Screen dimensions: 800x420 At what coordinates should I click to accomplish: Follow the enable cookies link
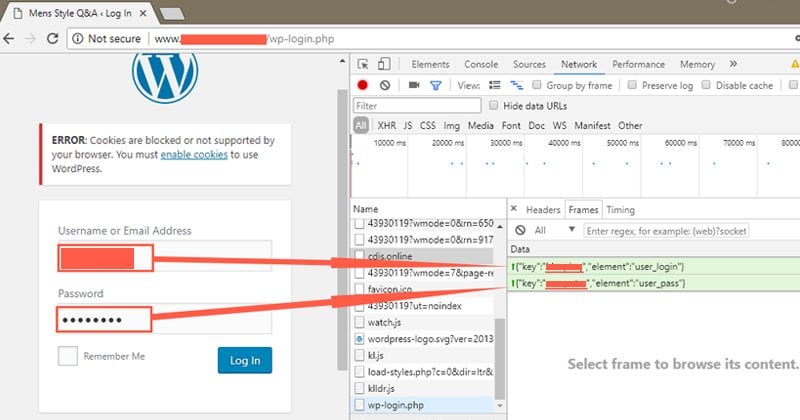point(194,155)
